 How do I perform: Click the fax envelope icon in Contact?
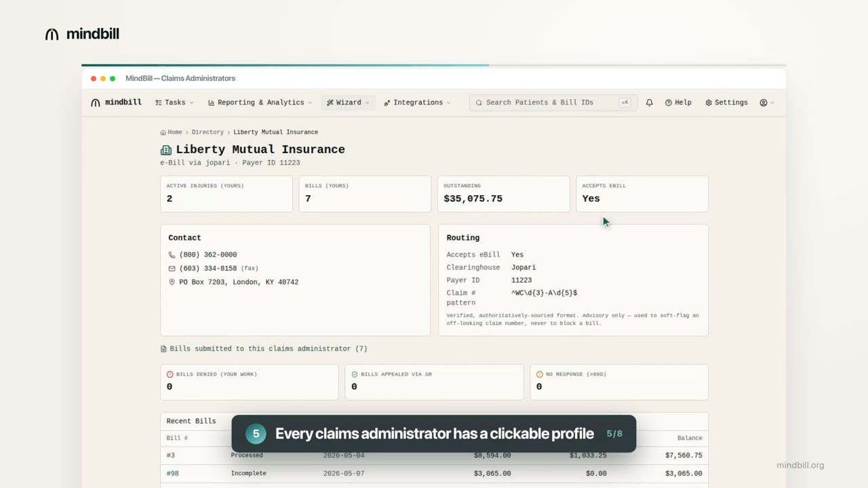point(172,268)
